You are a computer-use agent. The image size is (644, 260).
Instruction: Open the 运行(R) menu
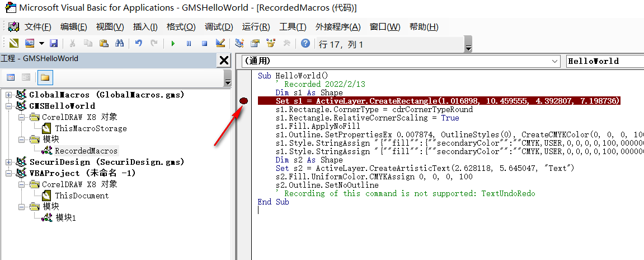click(x=256, y=27)
